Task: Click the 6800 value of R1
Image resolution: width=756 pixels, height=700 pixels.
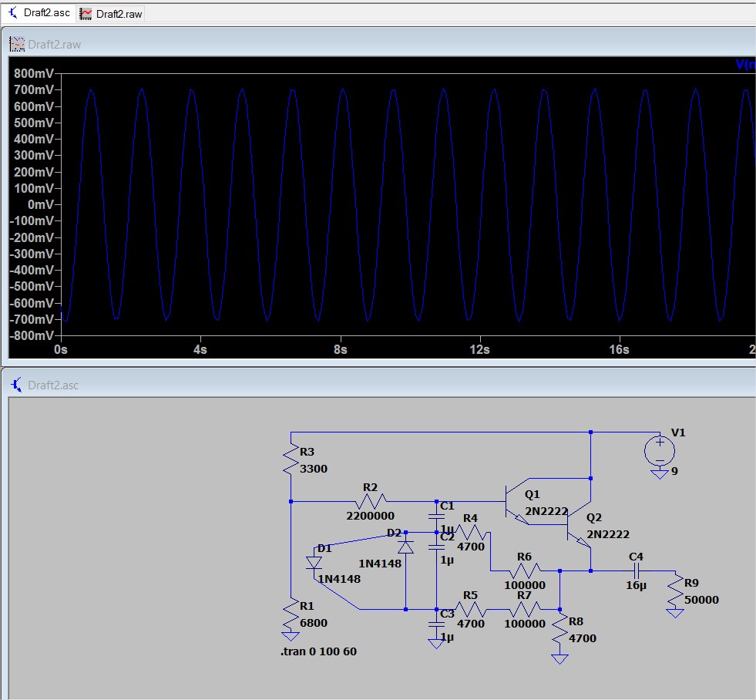Action: [314, 623]
